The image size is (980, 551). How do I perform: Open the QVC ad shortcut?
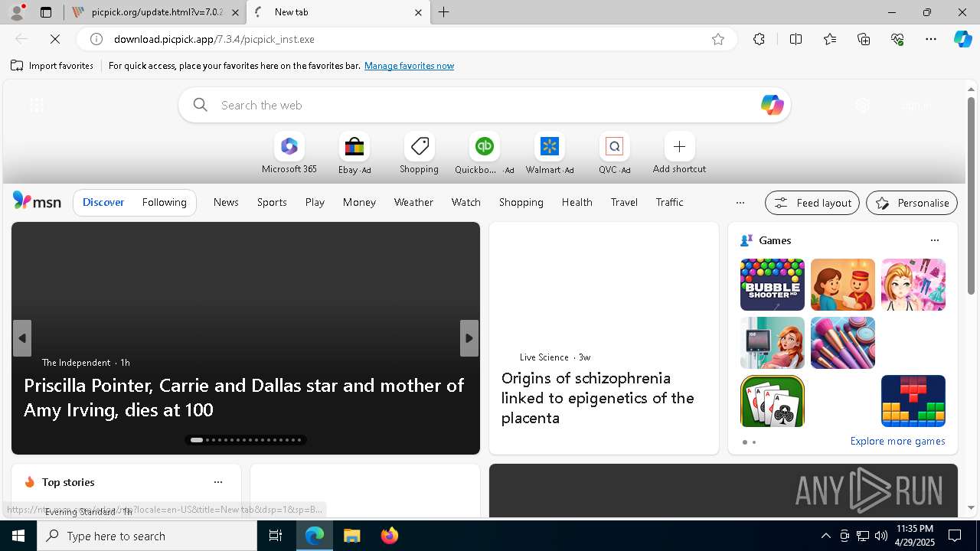coord(614,153)
